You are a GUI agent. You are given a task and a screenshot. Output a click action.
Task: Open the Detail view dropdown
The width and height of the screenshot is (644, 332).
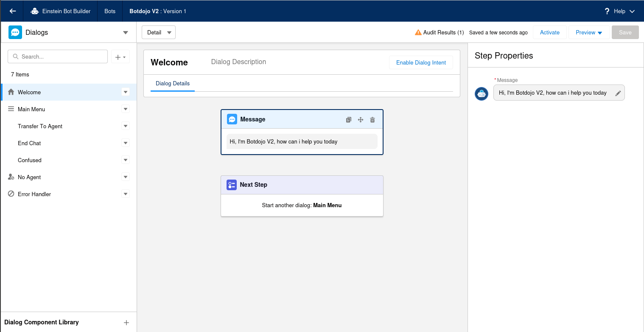click(159, 32)
